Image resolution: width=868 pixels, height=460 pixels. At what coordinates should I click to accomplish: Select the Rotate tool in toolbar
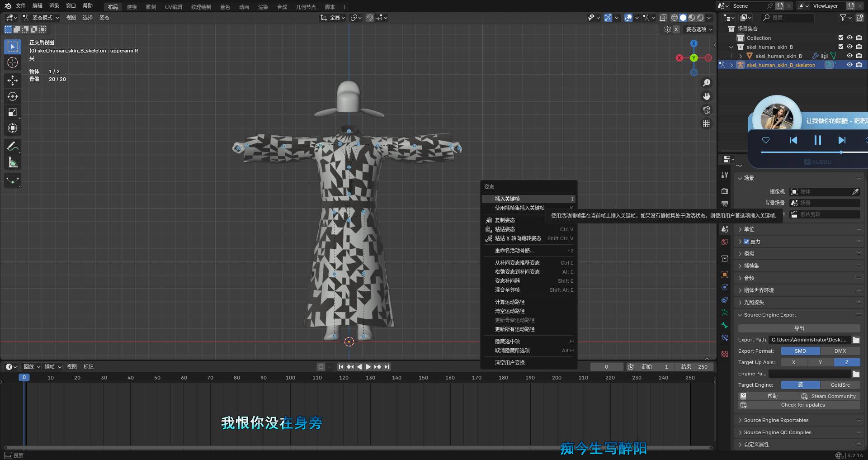[13, 96]
